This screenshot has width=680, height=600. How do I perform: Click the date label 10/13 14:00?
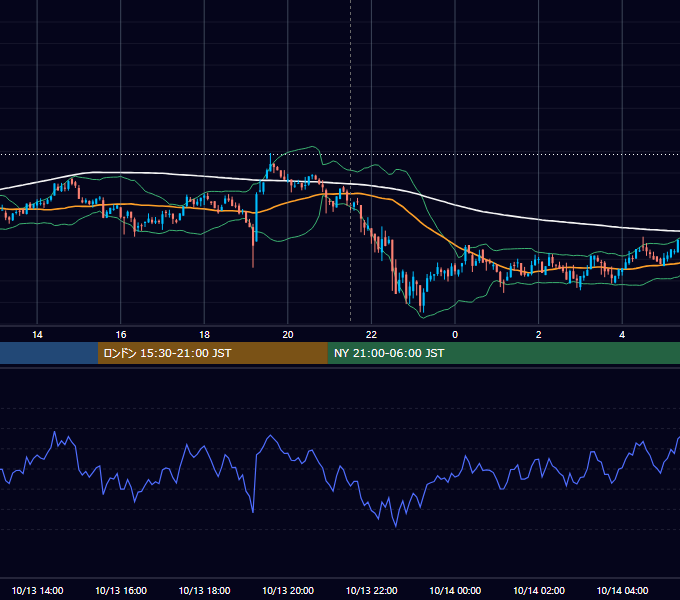pos(37,590)
